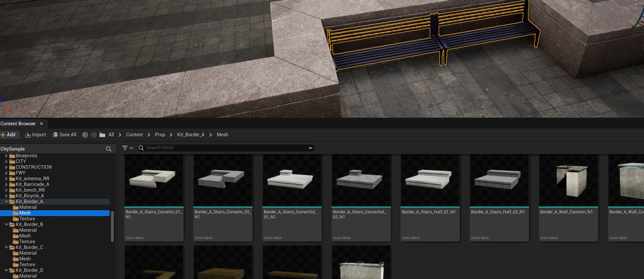This screenshot has width=644, height=279.
Task: Expand the FWY folder arrow
Action: click(x=7, y=173)
